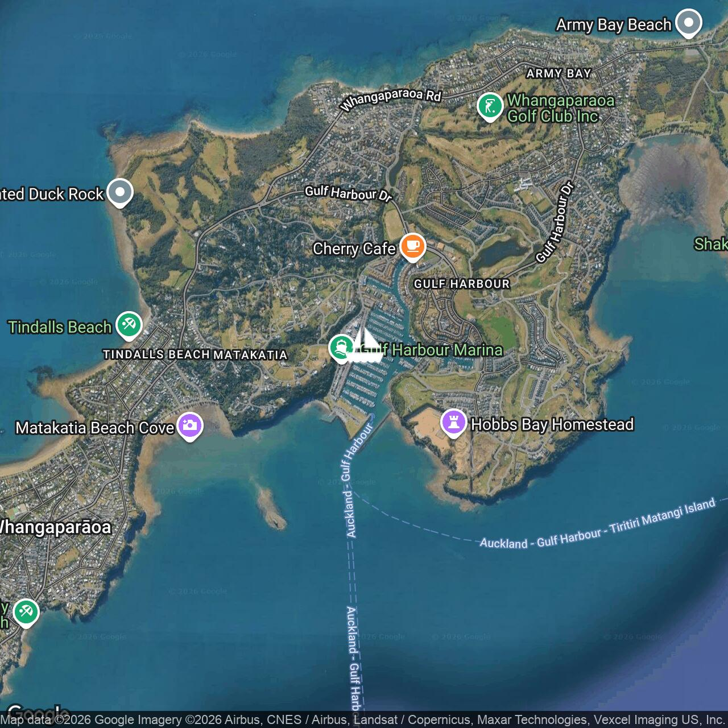Click the Painted Duck Rock pin marker

pos(119,192)
